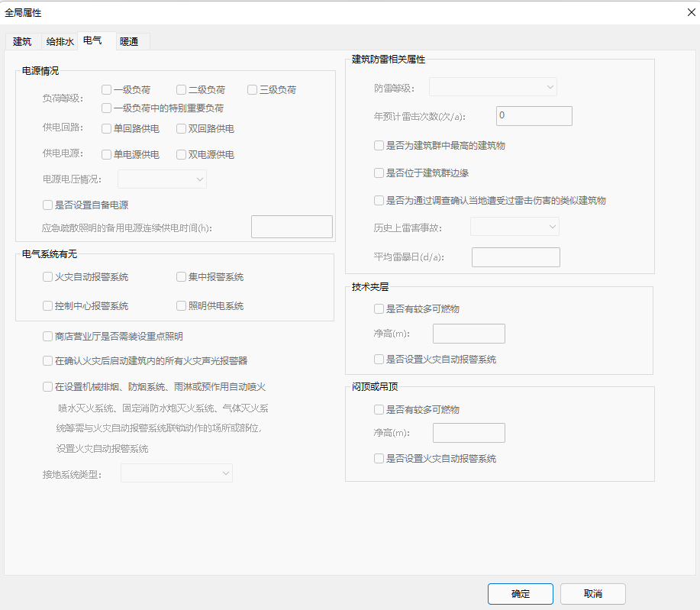Viewport: 700px width, 610px height.
Task: Expand the 电源电压情况 dropdown
Action: [x=162, y=179]
